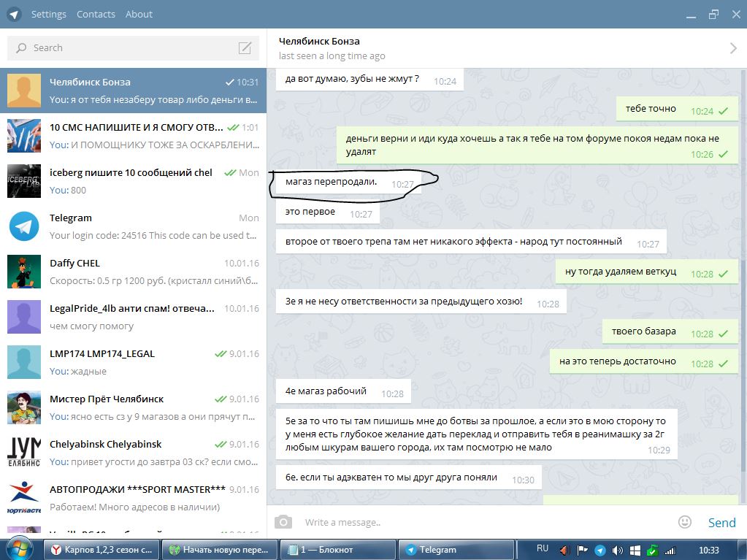The height and width of the screenshot is (560, 747).
Task: Open the Мистер Прёт Челябинск chat
Action: pyautogui.click(x=133, y=407)
